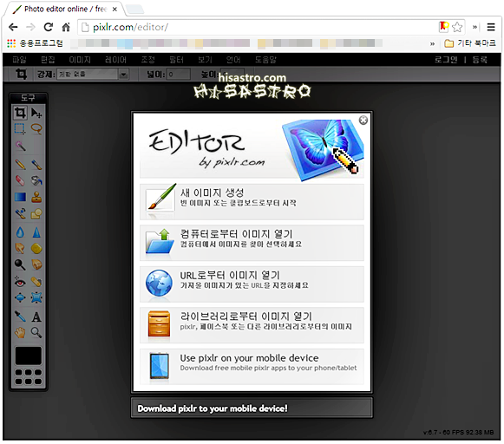Select the Color Picker eyedropper tool

pyautogui.click(x=20, y=317)
